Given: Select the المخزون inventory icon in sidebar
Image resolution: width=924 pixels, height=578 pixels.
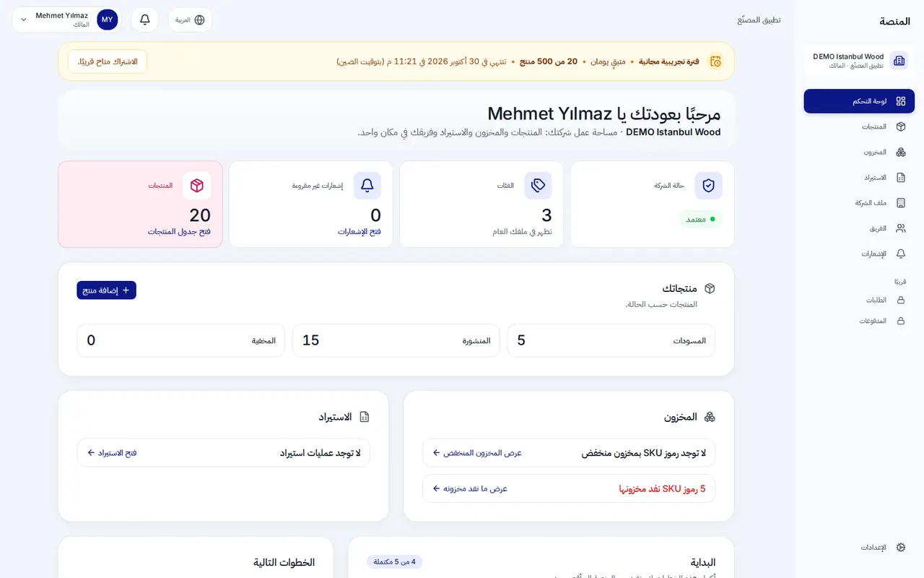Looking at the screenshot, I should point(900,152).
